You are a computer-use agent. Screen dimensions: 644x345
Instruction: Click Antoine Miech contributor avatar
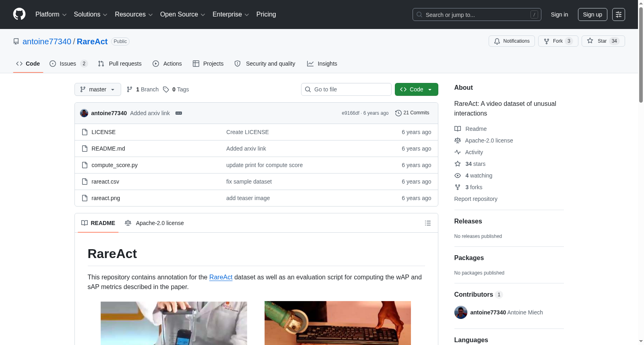tap(461, 312)
